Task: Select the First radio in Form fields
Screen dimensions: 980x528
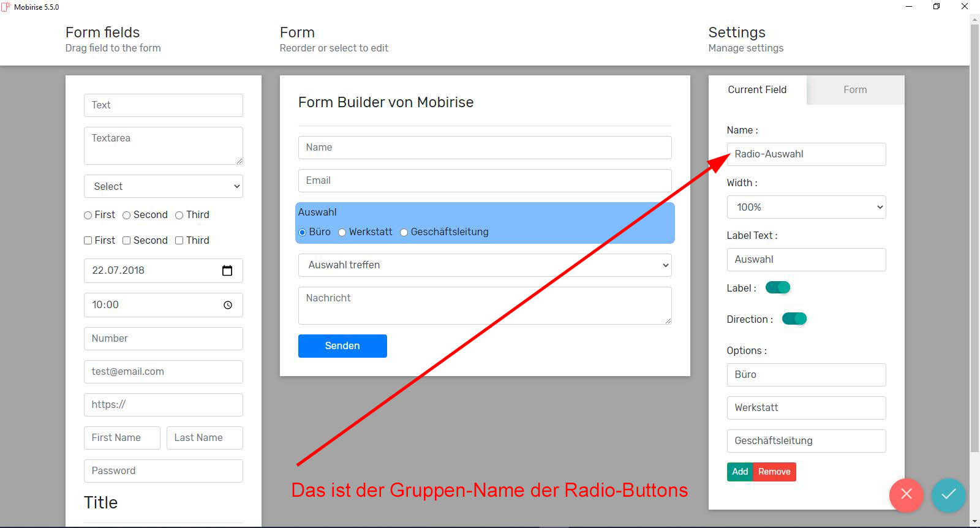Action: tap(88, 215)
